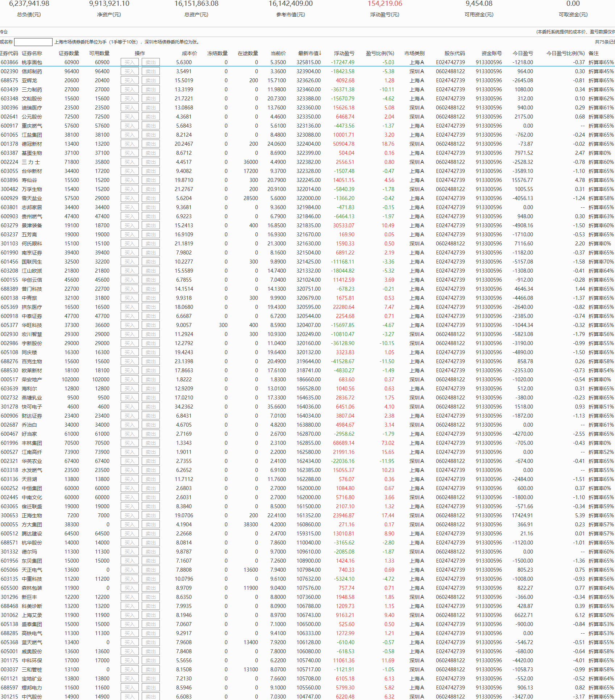Image resolution: width=615 pixels, height=700 pixels.
Task: Open sell order for 东贝集团
Action: click(150, 561)
